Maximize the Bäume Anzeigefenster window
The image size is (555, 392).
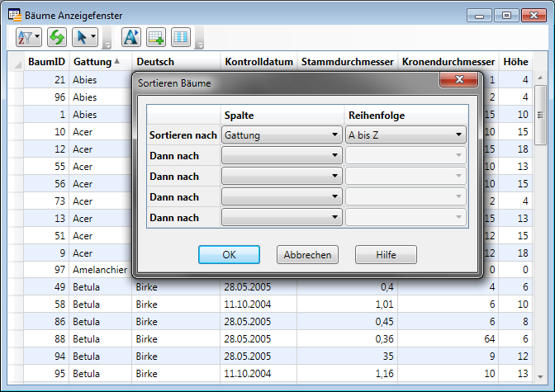coord(506,16)
